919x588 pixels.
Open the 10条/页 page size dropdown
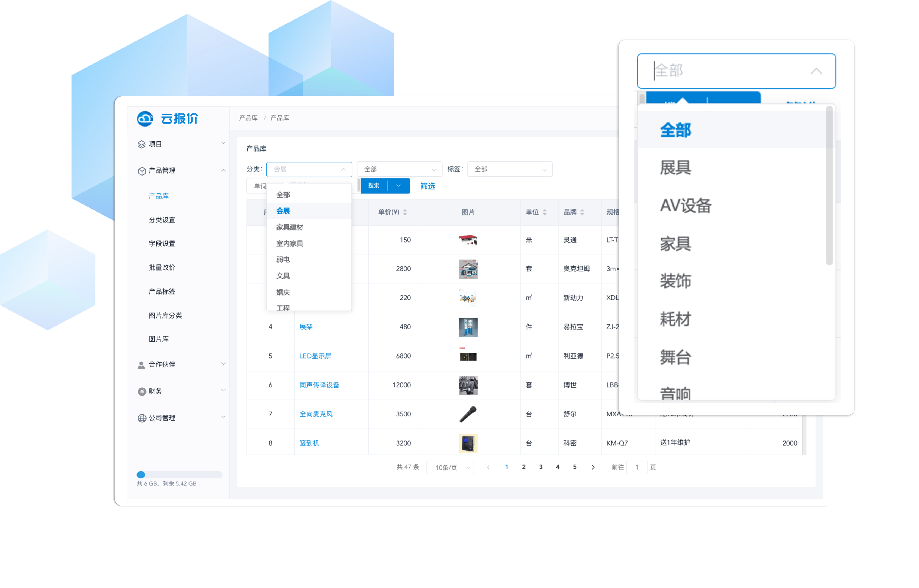450,468
